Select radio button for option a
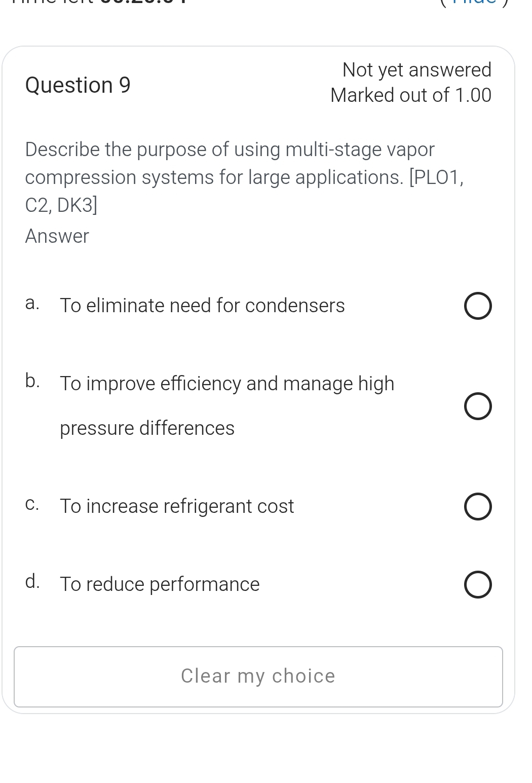Viewport: 532px width, 783px height. pos(477,305)
